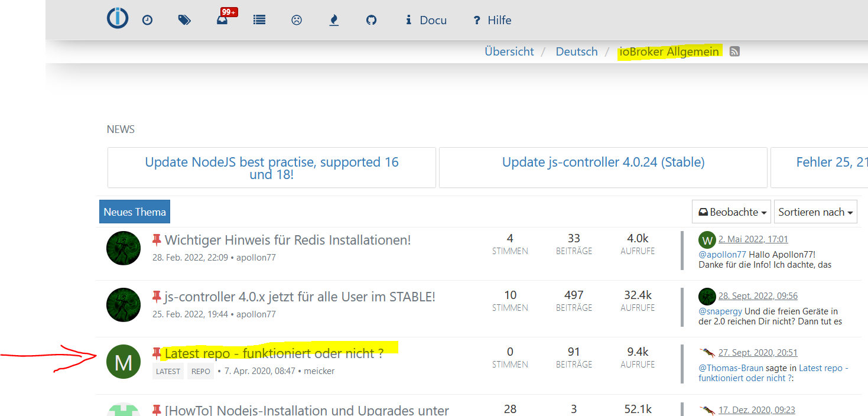
Task: Open author apollon77 under js-controller topic
Action: click(256, 314)
